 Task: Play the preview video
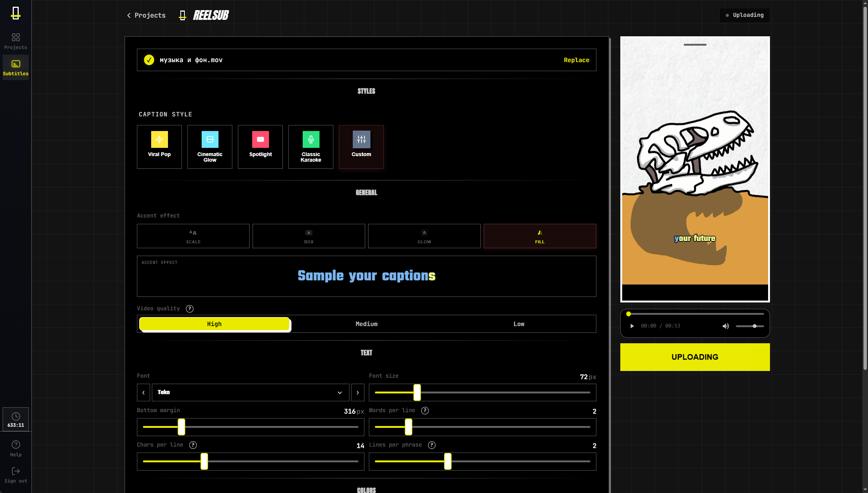pos(632,326)
